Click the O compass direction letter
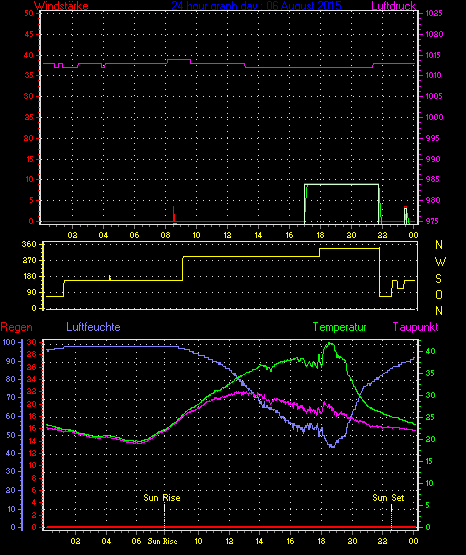 tap(439, 294)
